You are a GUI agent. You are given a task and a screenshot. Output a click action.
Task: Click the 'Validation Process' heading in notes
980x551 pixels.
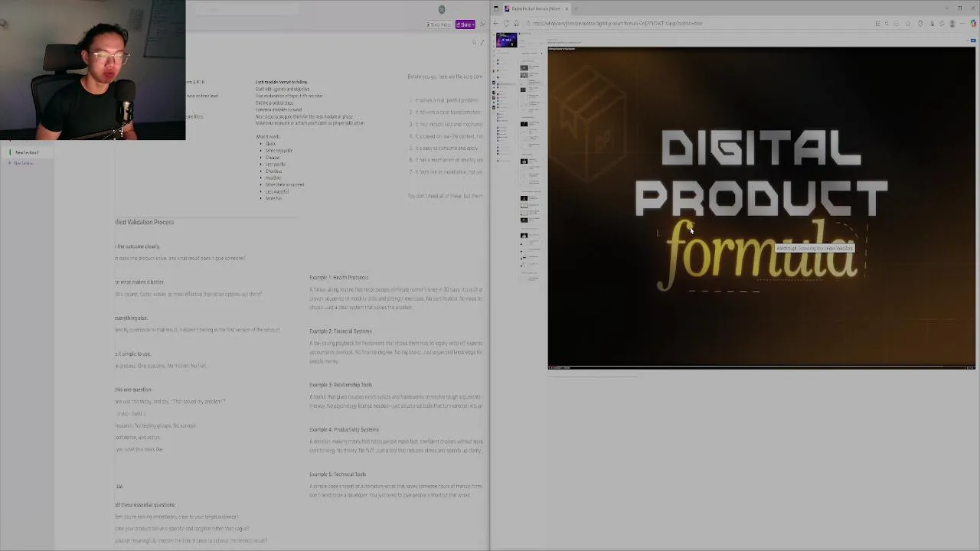(x=145, y=222)
